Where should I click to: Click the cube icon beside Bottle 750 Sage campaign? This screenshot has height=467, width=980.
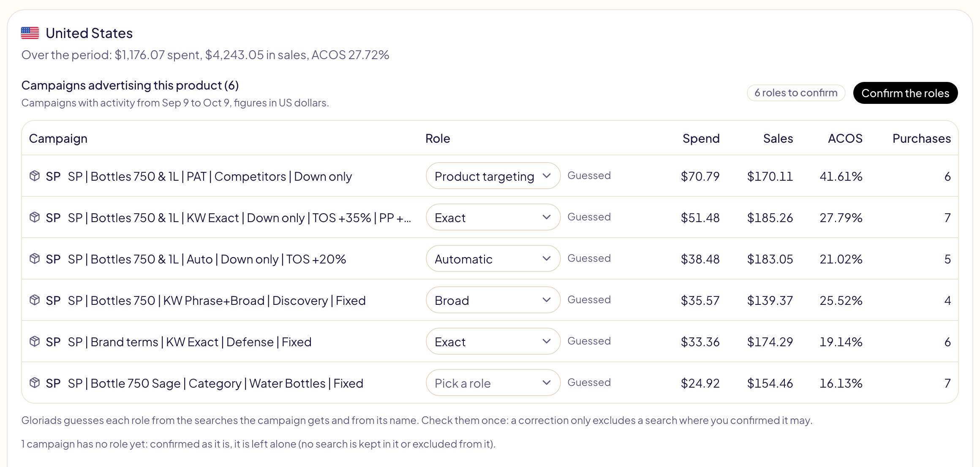click(x=35, y=383)
